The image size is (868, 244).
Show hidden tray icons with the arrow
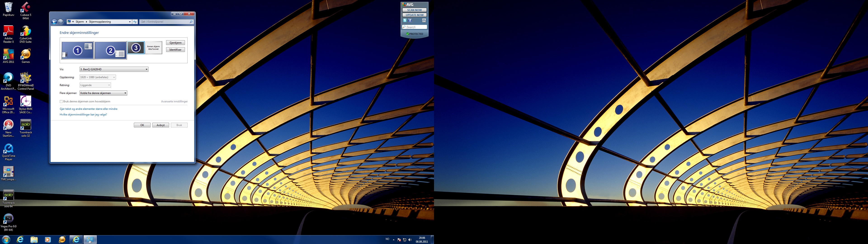[x=394, y=240]
